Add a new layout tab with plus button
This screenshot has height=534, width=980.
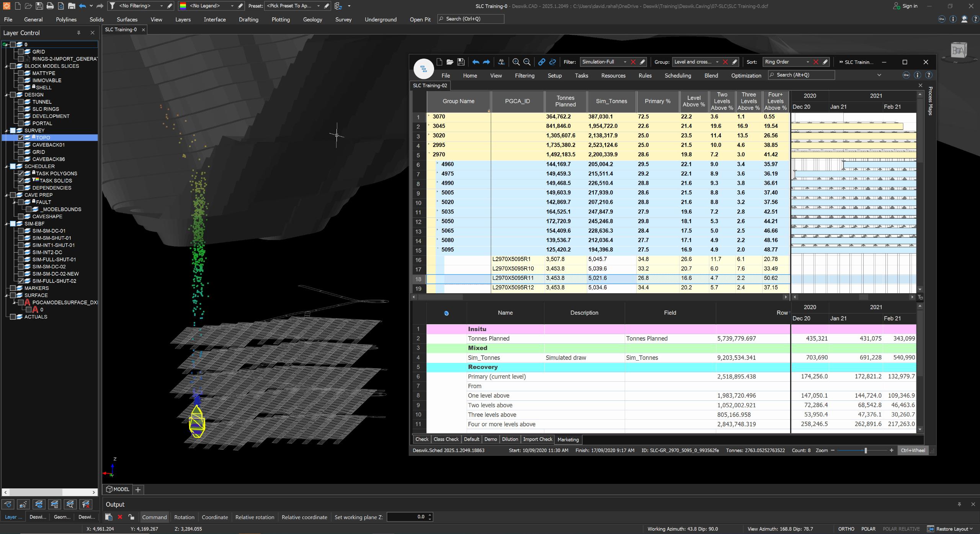tap(138, 489)
